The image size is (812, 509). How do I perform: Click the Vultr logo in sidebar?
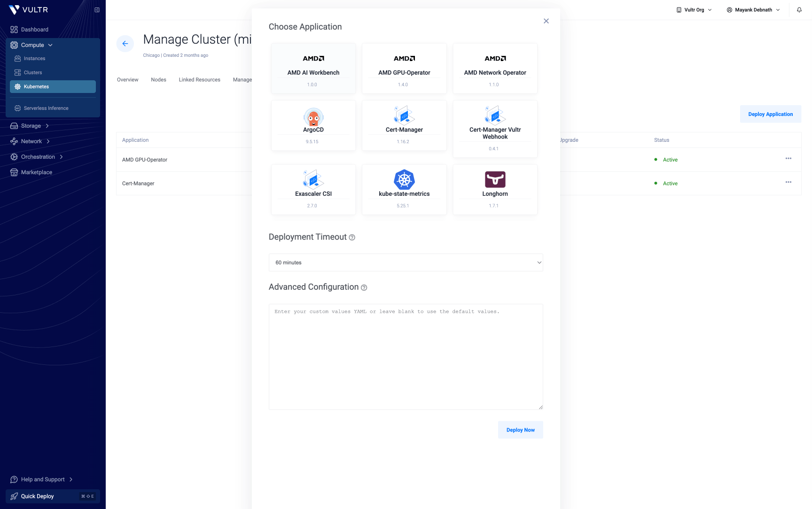tap(28, 10)
